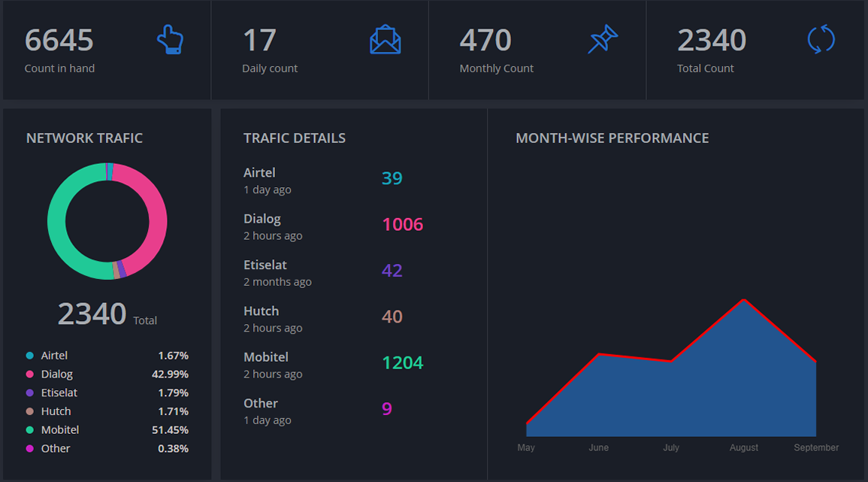Collapse the Month-wise Performance panel
This screenshot has height=482, width=868.
[612, 138]
